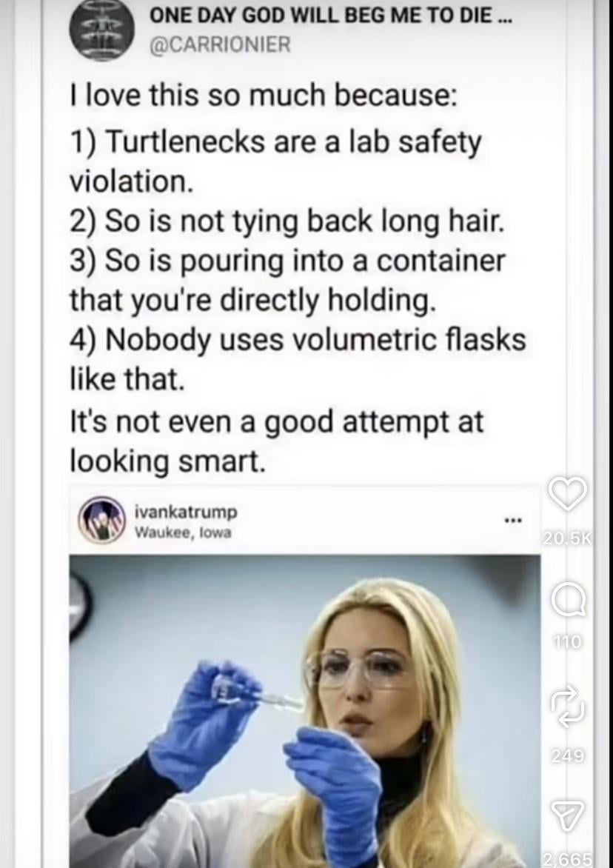613x868 pixels.
Task: Tap the 'Nobody uses volumetric flasks' line
Action: pos(315,338)
